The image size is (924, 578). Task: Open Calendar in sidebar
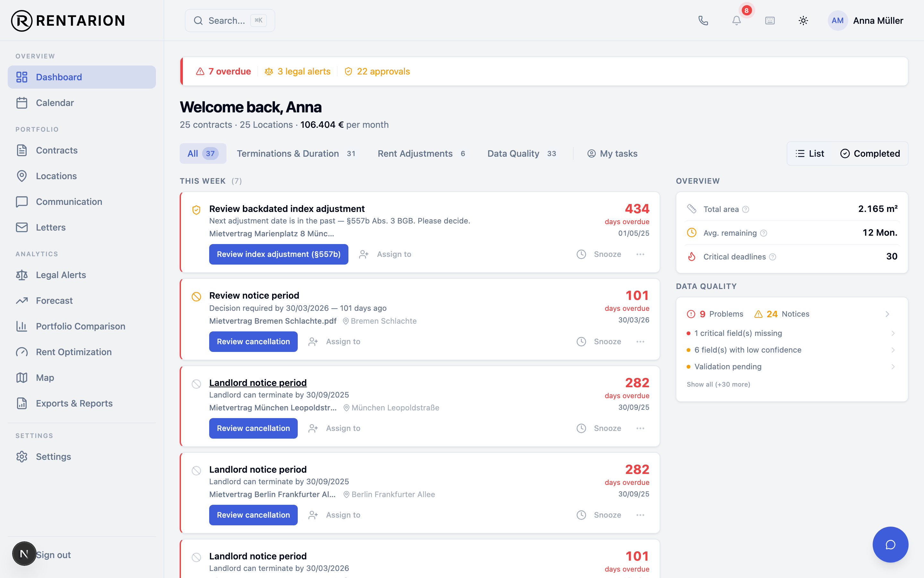click(82, 103)
